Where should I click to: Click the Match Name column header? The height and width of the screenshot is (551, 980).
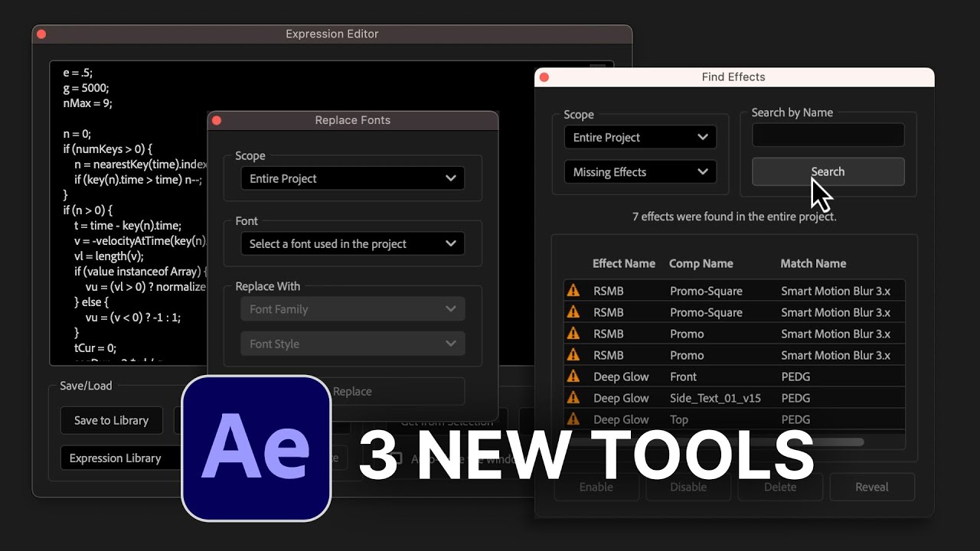click(813, 263)
